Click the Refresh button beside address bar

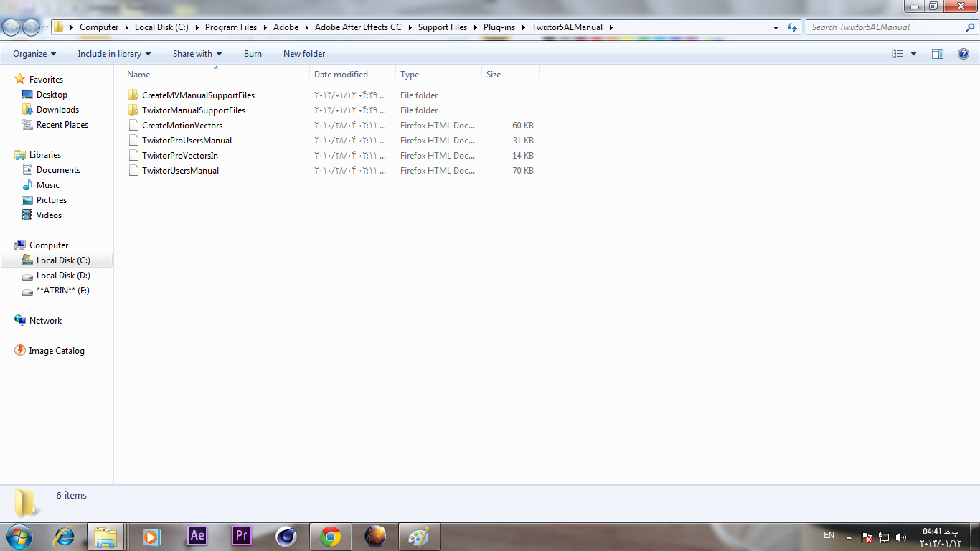click(x=792, y=27)
